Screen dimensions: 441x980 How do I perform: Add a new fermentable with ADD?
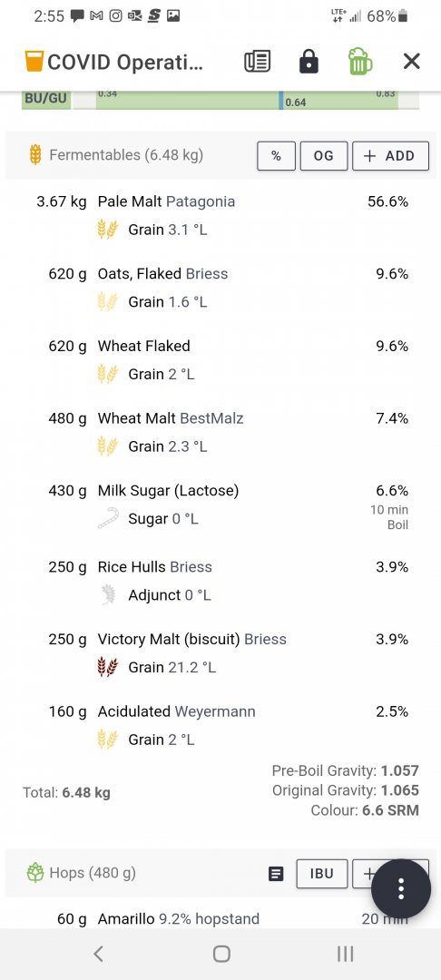[390, 156]
